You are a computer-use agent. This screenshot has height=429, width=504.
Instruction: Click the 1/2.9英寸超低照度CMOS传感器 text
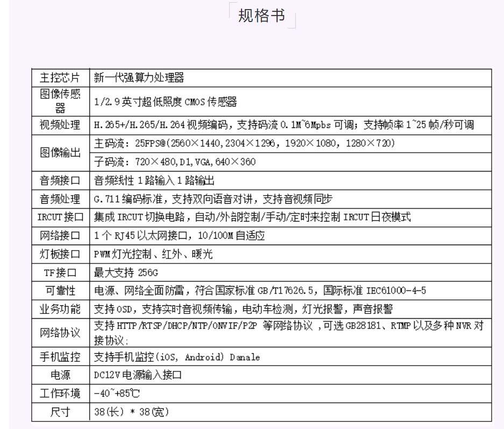[166, 102]
